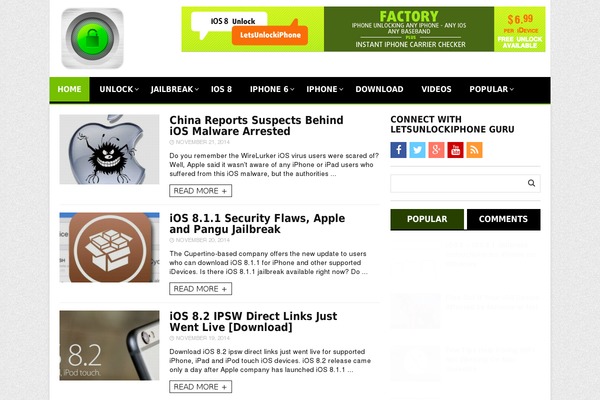Viewport: 600px width, 400px height.
Task: Open the Google Plus social icon
Action: tap(436, 150)
